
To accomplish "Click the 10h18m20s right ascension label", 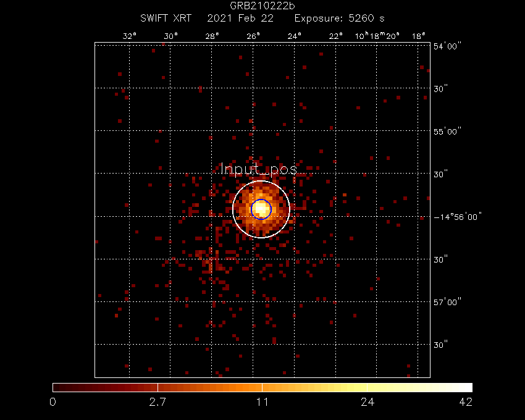I will point(377,36).
